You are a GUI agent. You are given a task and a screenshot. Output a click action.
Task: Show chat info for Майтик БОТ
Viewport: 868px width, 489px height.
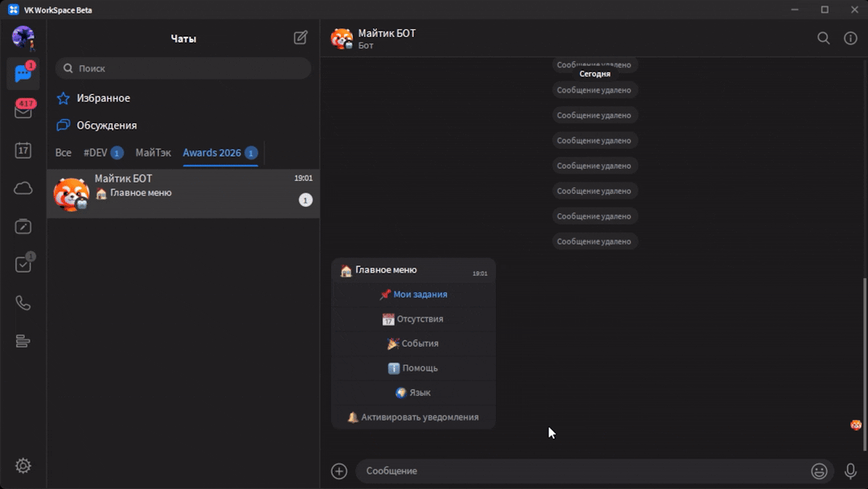[x=850, y=38]
